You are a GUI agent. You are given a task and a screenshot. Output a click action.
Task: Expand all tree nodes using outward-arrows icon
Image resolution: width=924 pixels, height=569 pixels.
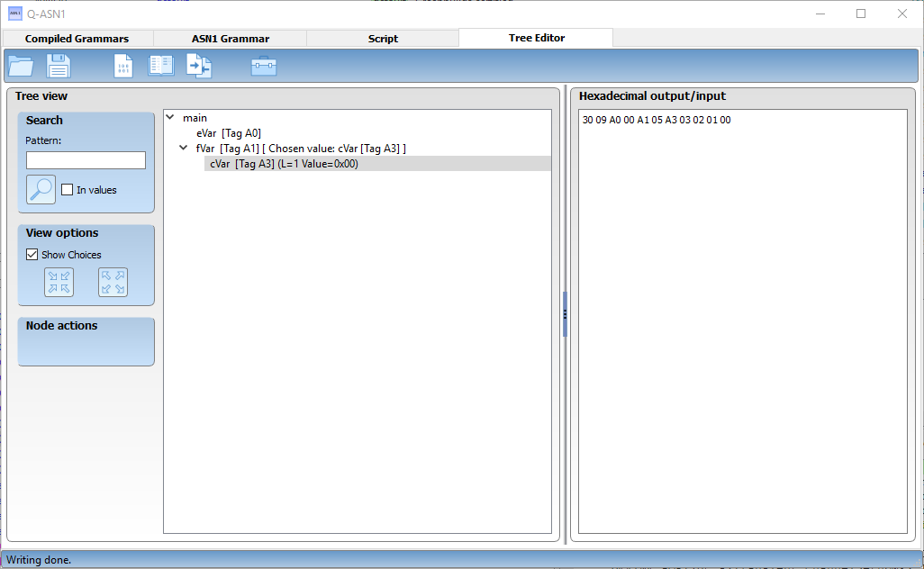coord(113,282)
